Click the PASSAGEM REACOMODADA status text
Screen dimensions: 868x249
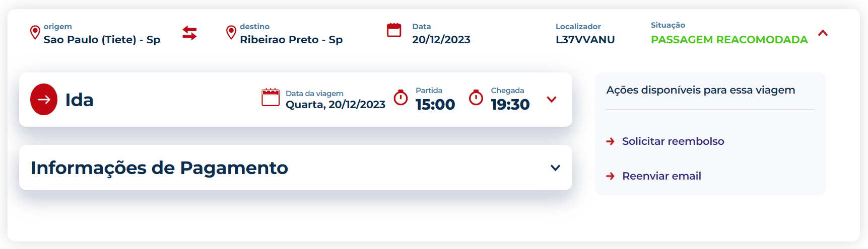[729, 40]
